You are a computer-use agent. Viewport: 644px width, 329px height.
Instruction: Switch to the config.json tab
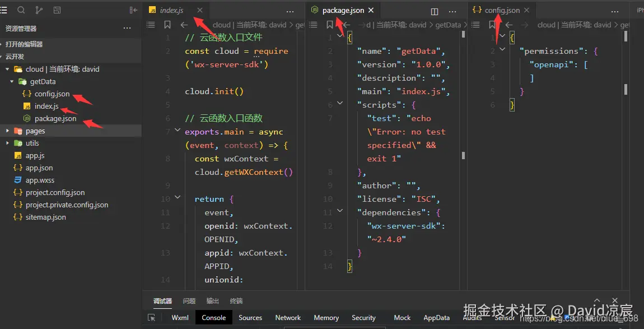tap(502, 10)
